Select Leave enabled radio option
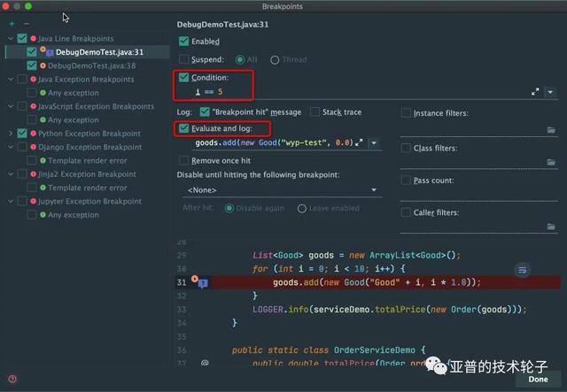 click(x=302, y=209)
